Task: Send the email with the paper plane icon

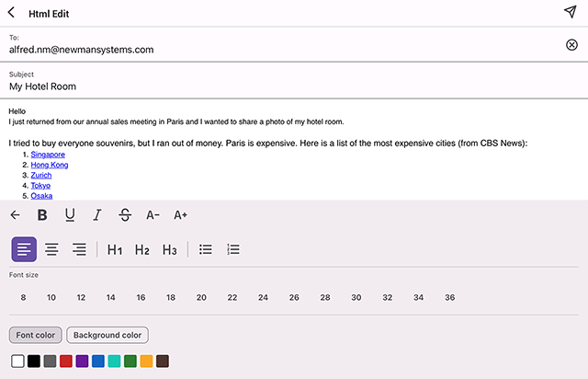Action: click(x=570, y=12)
